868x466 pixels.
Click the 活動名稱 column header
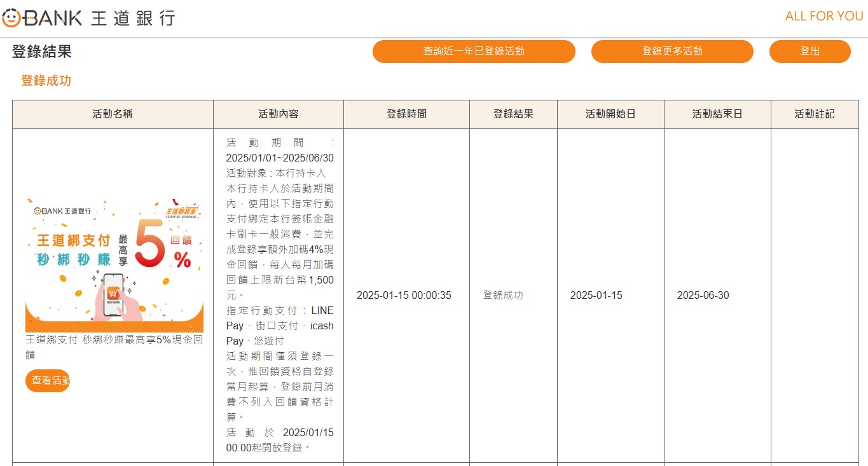click(113, 114)
